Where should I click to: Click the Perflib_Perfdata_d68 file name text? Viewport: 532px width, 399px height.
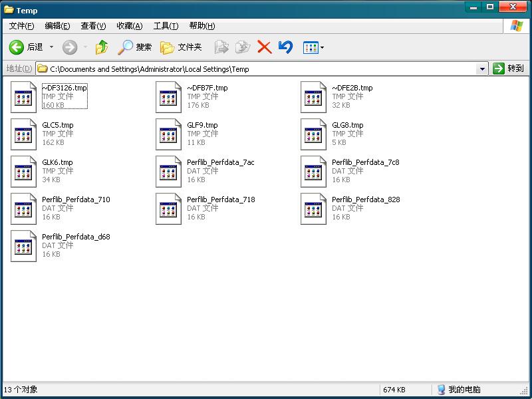point(76,237)
